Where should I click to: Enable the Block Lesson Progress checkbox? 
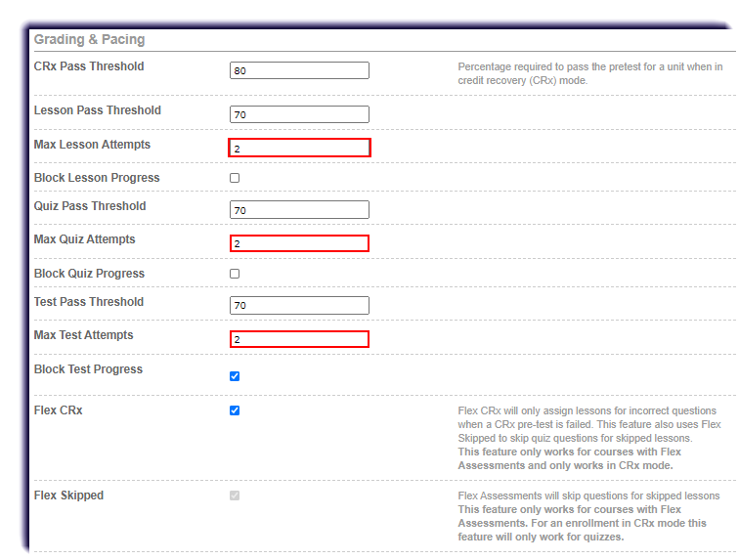point(235,178)
